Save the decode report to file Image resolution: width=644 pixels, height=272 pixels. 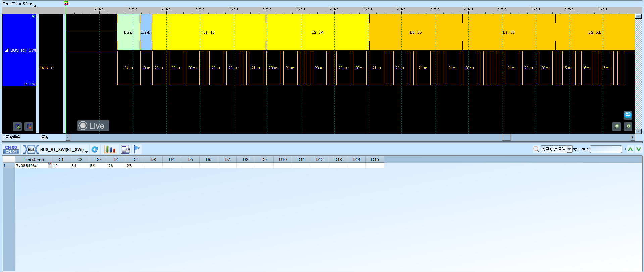coord(126,149)
